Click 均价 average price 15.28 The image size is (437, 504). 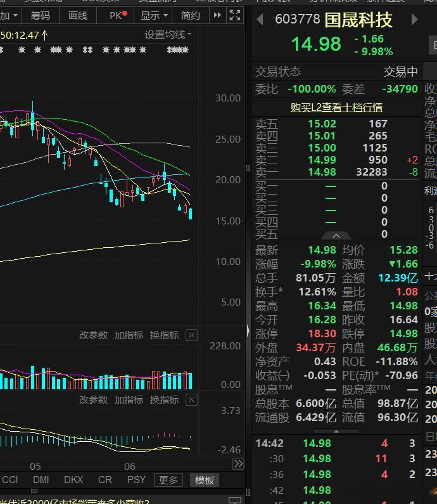pyautogui.click(x=403, y=250)
